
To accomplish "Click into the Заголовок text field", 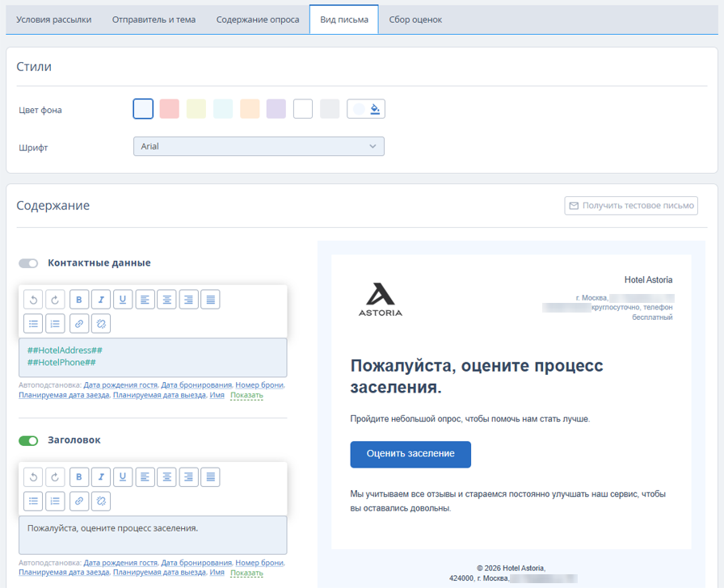I will [x=153, y=535].
